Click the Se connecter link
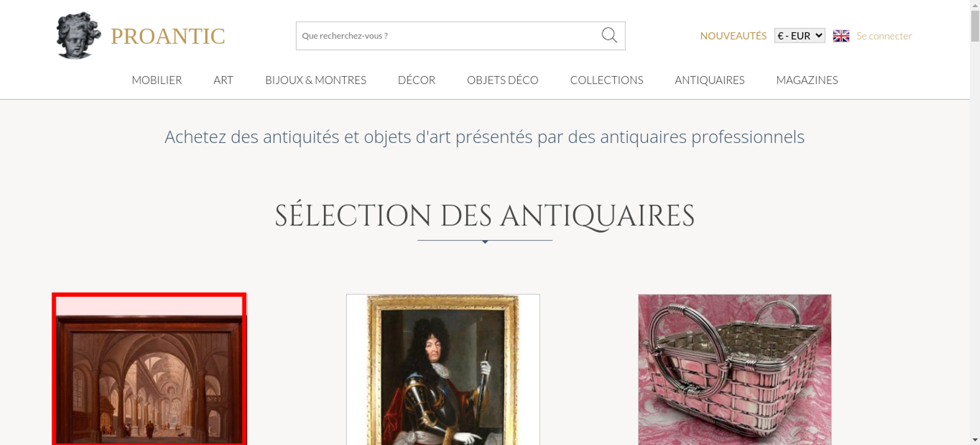 point(884,36)
